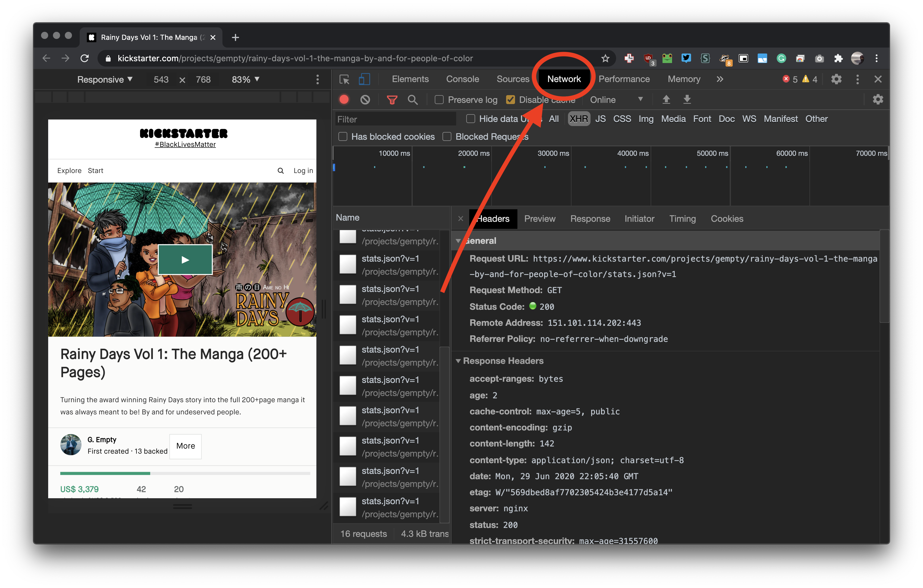The image size is (923, 588).
Task: Open the Performance tab
Action: tap(624, 79)
